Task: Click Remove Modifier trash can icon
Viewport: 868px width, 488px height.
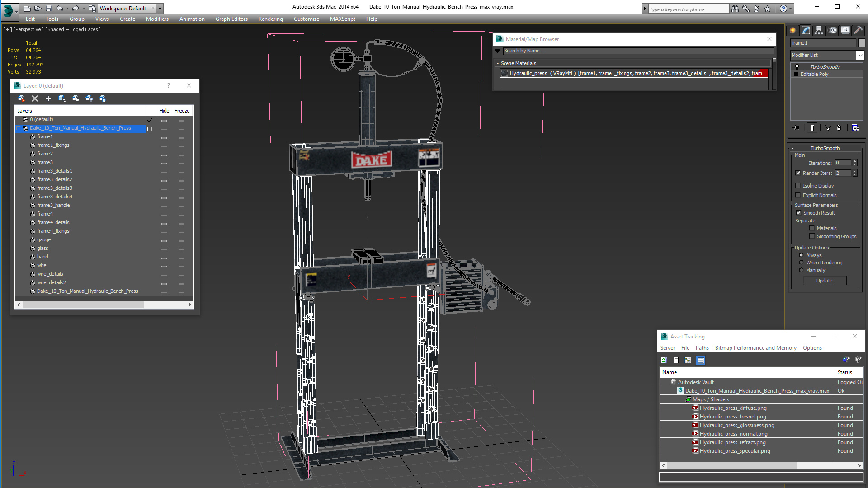Action: (x=839, y=128)
